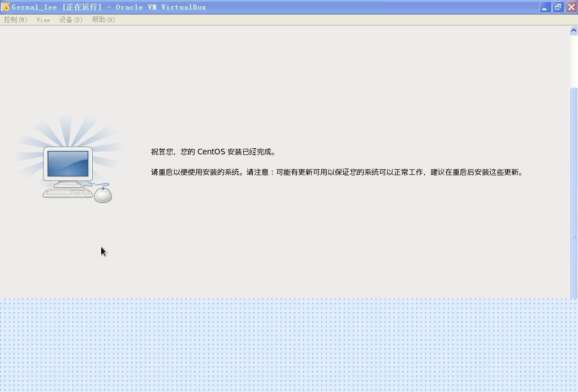Click the computer illustration image
This screenshot has height=392, width=578.
(68, 160)
